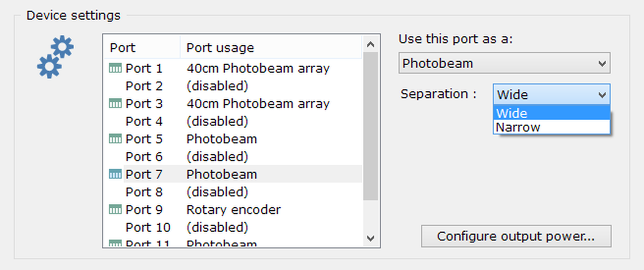Click the blue gears device settings icon
Viewport: 644px width, 270px height.
pyautogui.click(x=55, y=57)
